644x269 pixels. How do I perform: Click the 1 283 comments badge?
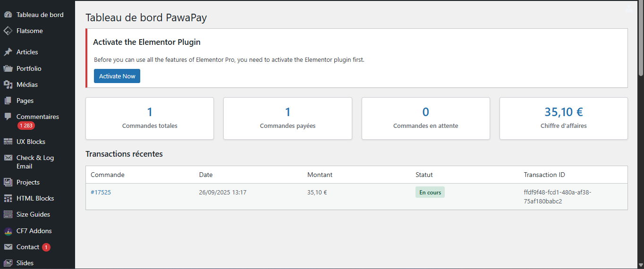click(26, 126)
